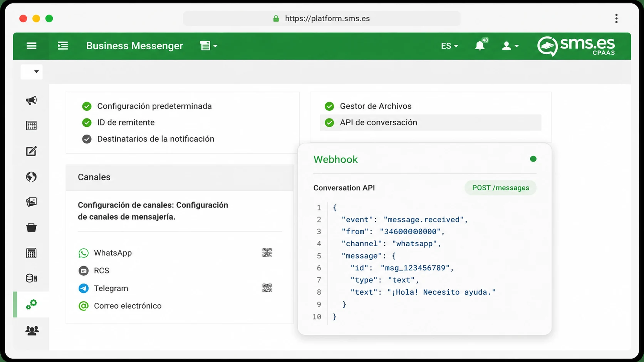Click the "34600000000" from value
The height and width of the screenshot is (362, 644).
[410, 232]
